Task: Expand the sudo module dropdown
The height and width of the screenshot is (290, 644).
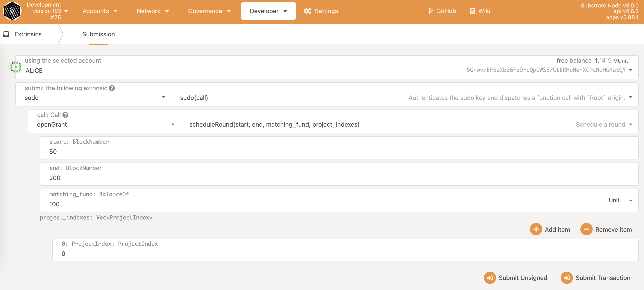Action: 163,97
